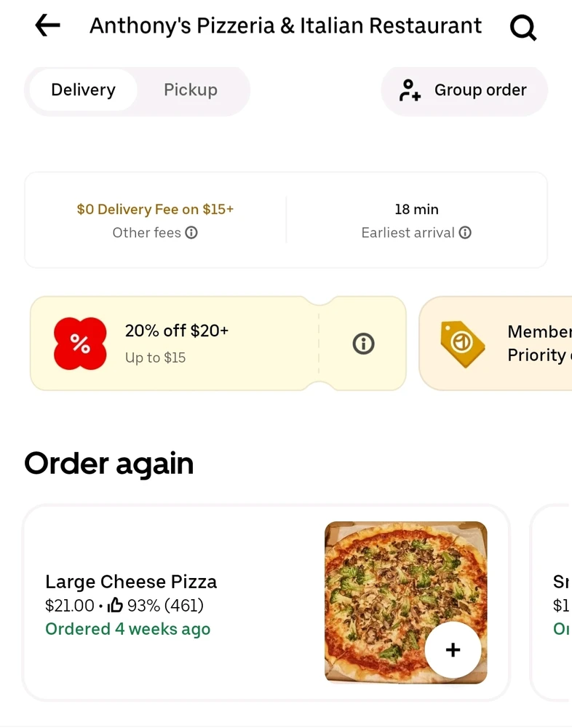Open the restaurant search magnifier
This screenshot has width=572, height=728.
click(523, 28)
